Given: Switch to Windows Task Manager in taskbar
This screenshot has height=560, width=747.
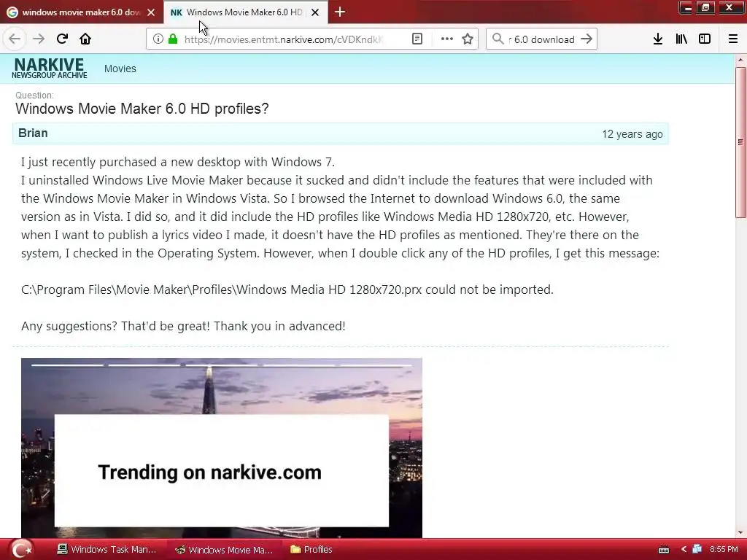Looking at the screenshot, I should click(x=107, y=550).
